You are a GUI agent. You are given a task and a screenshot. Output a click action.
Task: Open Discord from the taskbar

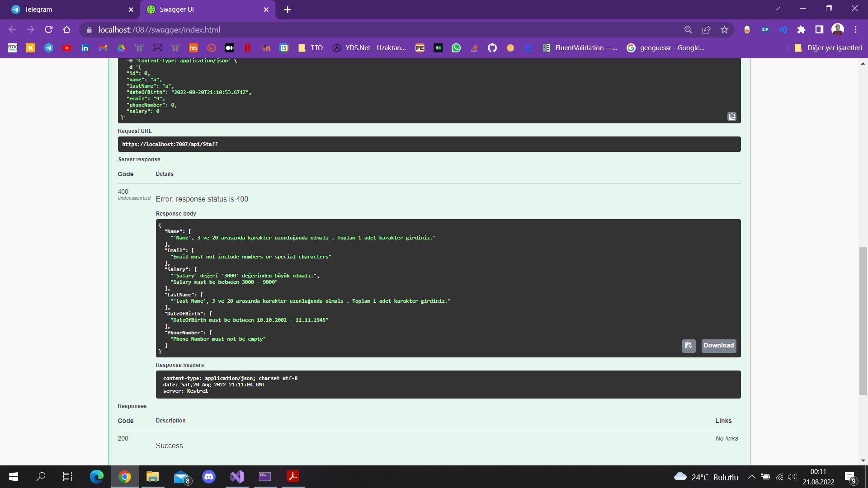[209, 476]
